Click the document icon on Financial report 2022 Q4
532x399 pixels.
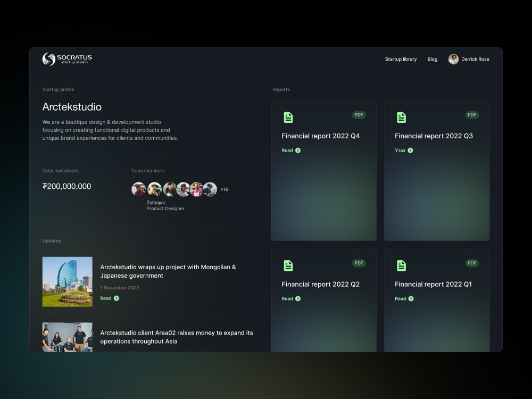(288, 118)
